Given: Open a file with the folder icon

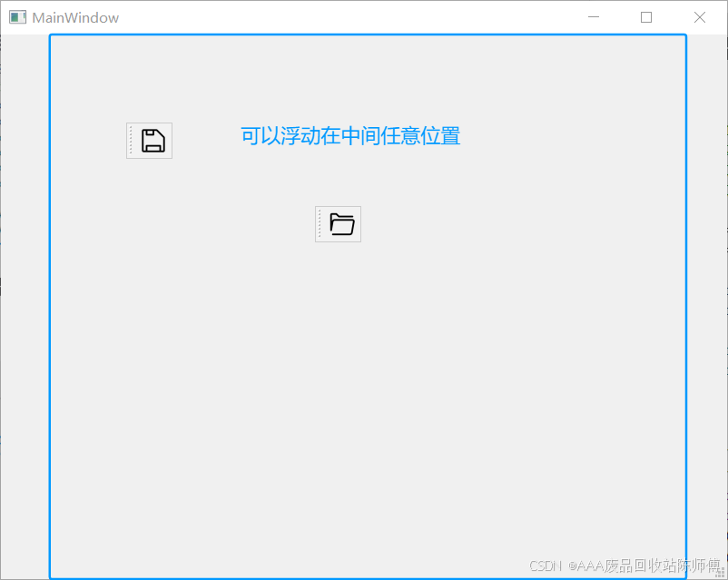Looking at the screenshot, I should coord(342,223).
